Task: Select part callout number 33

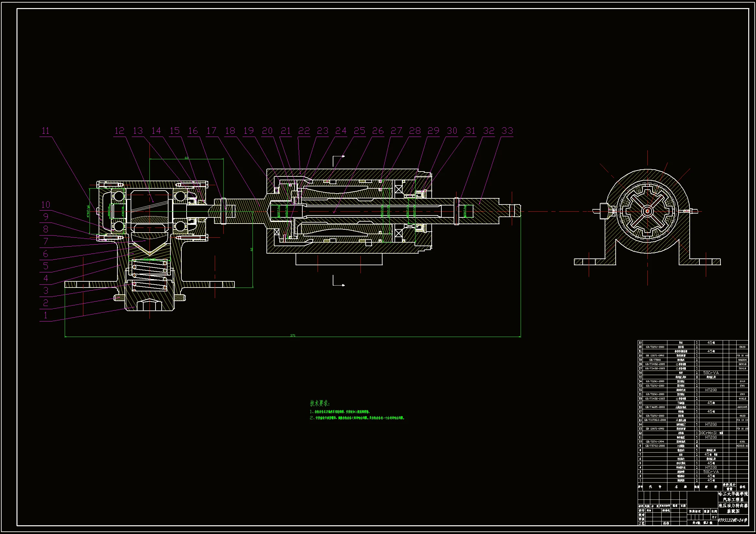Action: point(507,131)
